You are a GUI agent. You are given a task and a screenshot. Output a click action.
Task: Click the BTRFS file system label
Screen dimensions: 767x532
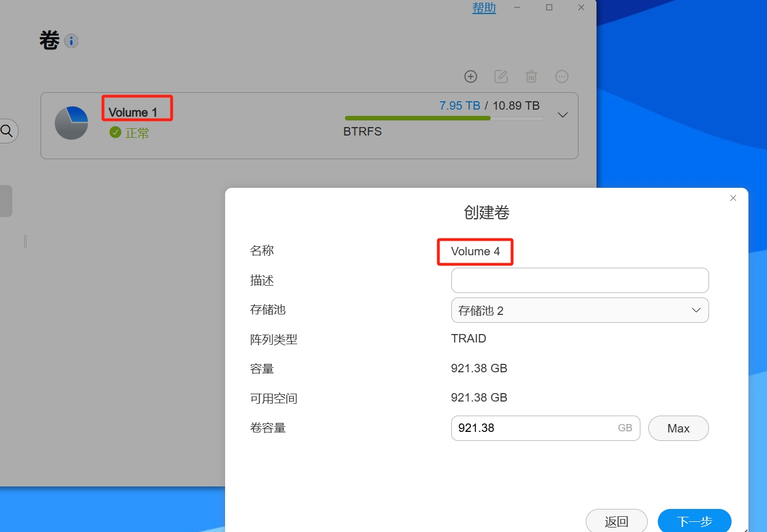[x=362, y=132]
